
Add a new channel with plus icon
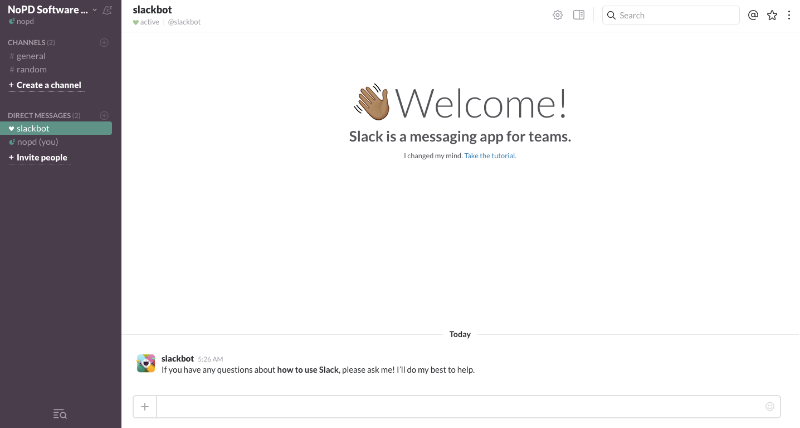[x=104, y=42]
